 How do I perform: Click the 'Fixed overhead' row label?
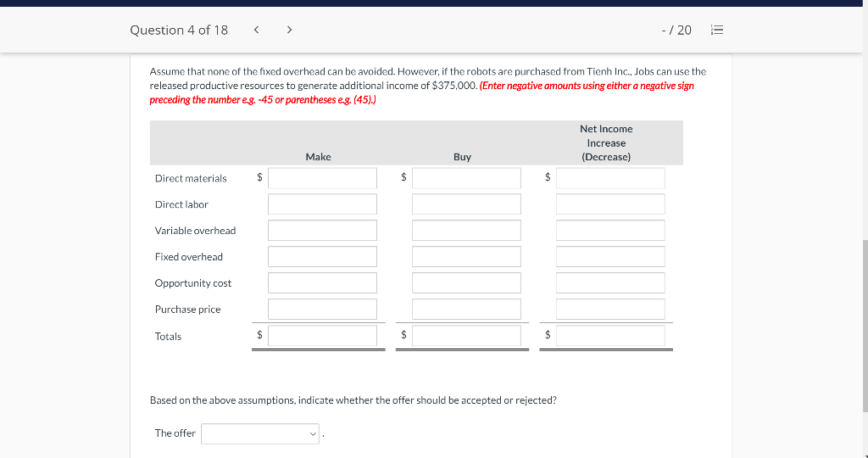[189, 257]
